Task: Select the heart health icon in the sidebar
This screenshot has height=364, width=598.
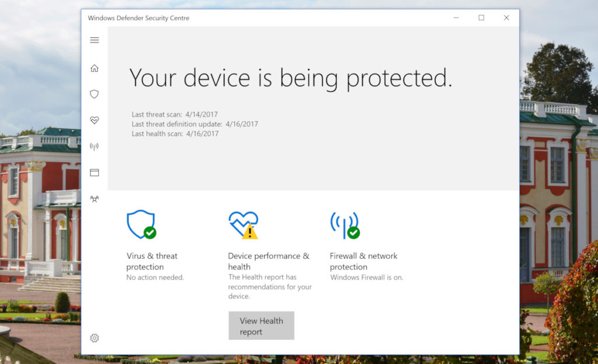Action: pos(95,120)
